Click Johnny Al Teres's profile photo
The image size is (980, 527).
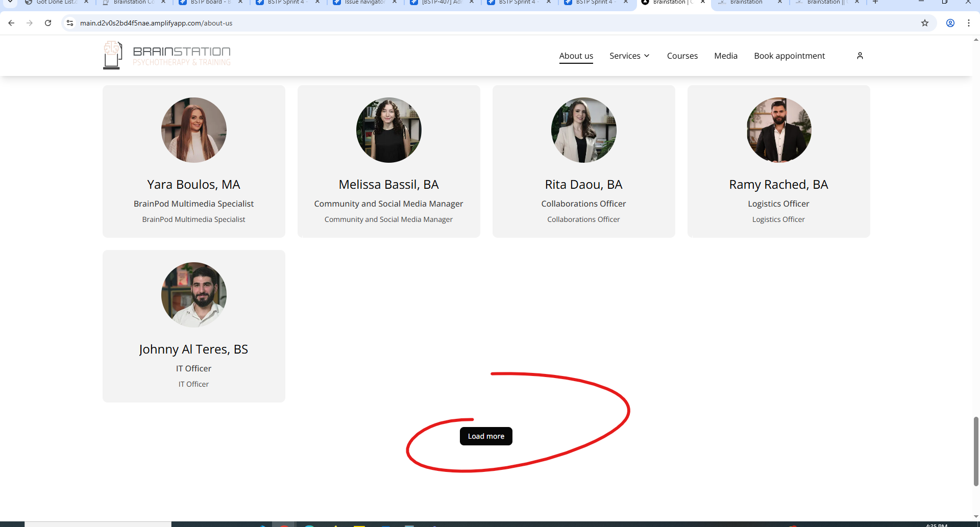pyautogui.click(x=193, y=295)
